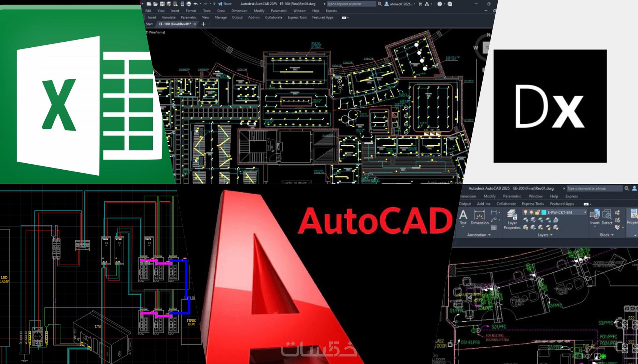Click the New file icon in EE-100 window
638x364 pixels.
click(149, 4)
